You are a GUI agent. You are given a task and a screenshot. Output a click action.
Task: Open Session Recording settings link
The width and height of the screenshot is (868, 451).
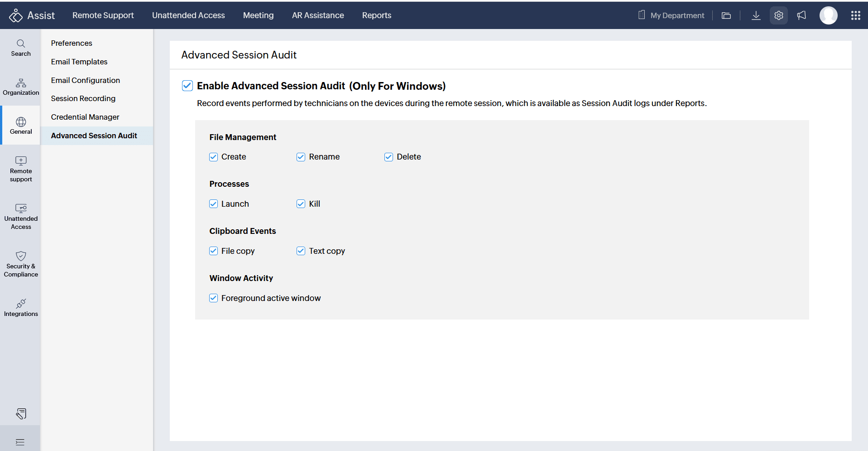83,98
